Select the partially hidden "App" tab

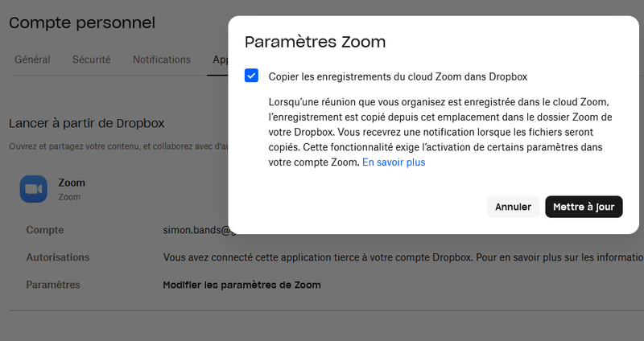(x=219, y=60)
